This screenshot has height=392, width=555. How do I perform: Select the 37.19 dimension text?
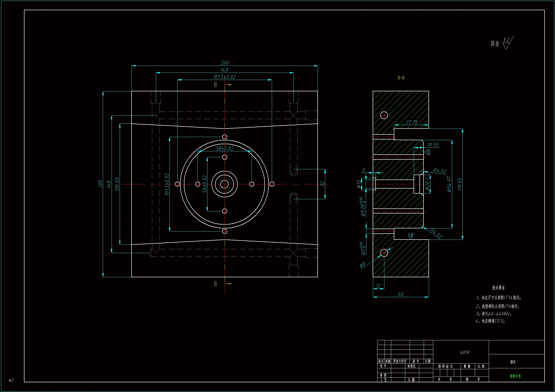point(411,122)
